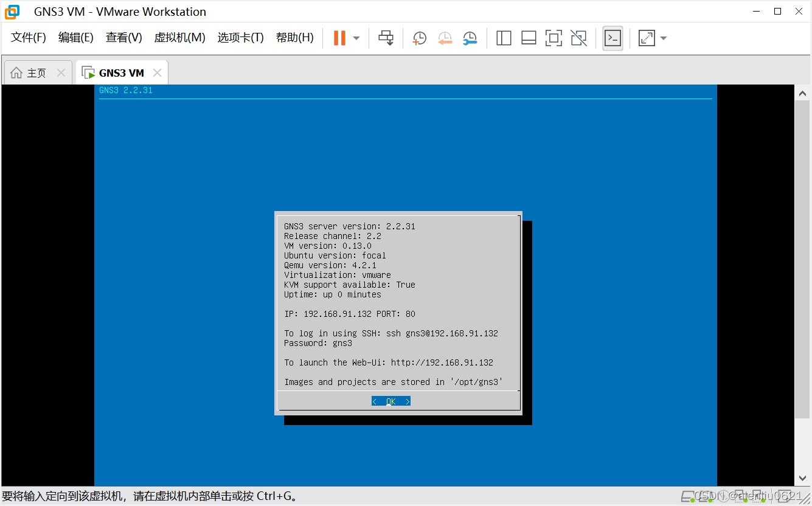The width and height of the screenshot is (812, 506).
Task: Click the VM version: 0.13.0 line
Action: click(x=328, y=246)
